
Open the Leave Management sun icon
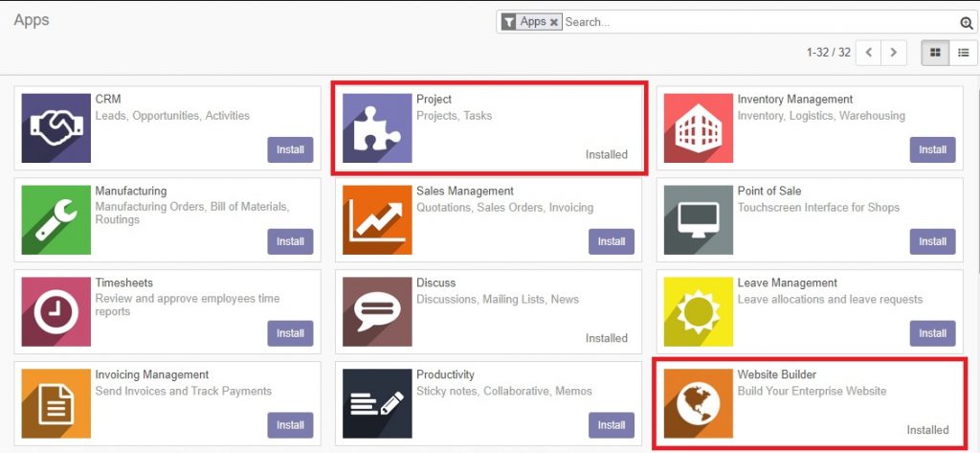coord(698,311)
